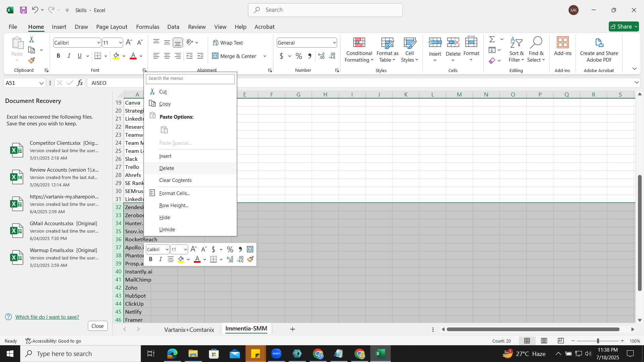Click the Save icon in title bar
Viewport: 644px width, 362px height.
click(x=23, y=10)
